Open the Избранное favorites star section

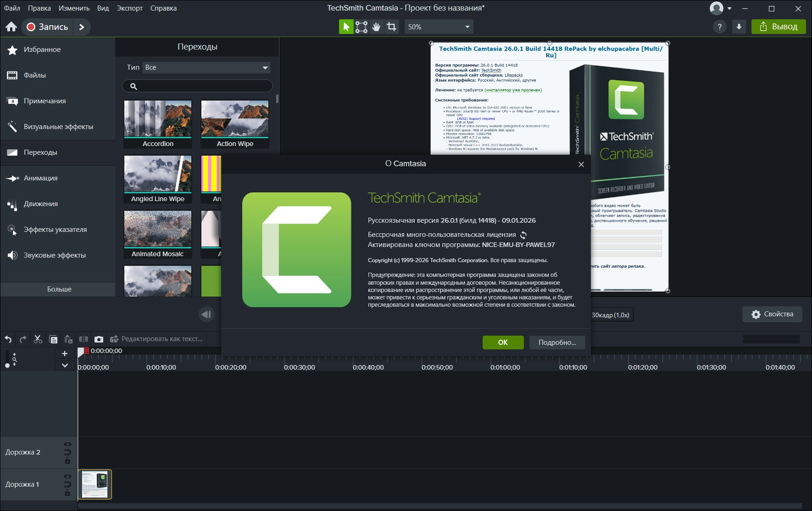point(58,50)
